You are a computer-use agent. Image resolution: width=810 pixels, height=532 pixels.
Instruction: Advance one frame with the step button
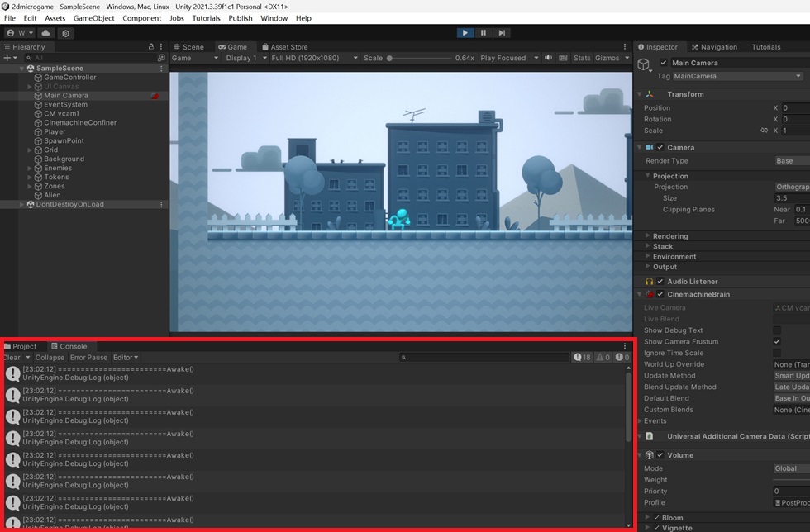tap(502, 32)
